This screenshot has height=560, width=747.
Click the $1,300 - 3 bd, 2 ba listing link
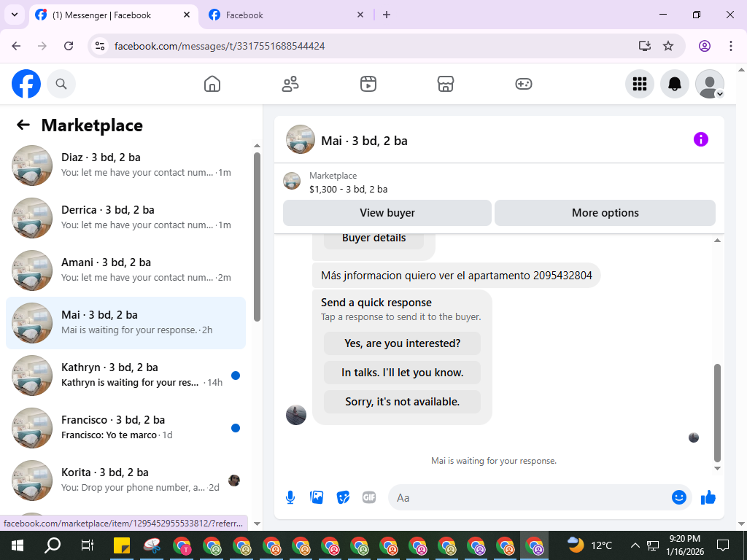pos(348,189)
